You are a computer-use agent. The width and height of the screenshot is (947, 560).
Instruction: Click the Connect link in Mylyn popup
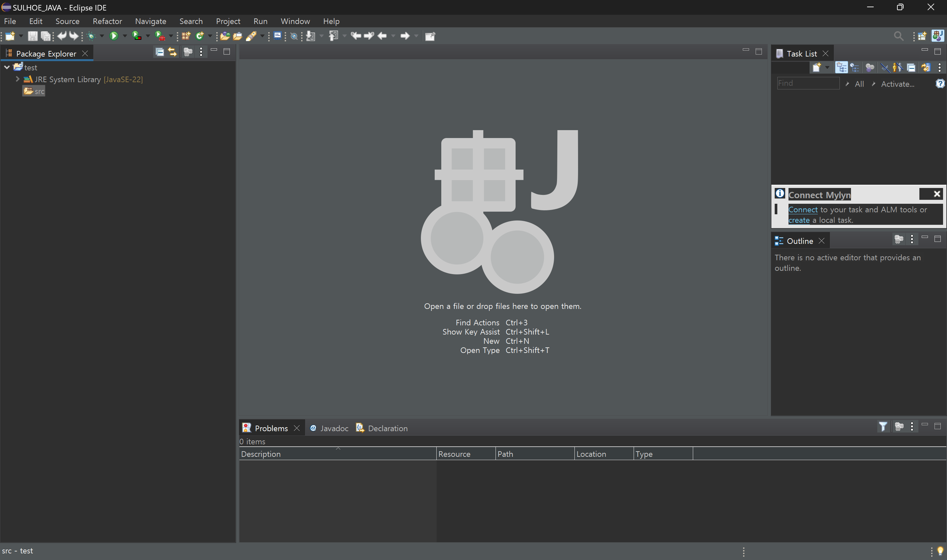click(x=803, y=209)
